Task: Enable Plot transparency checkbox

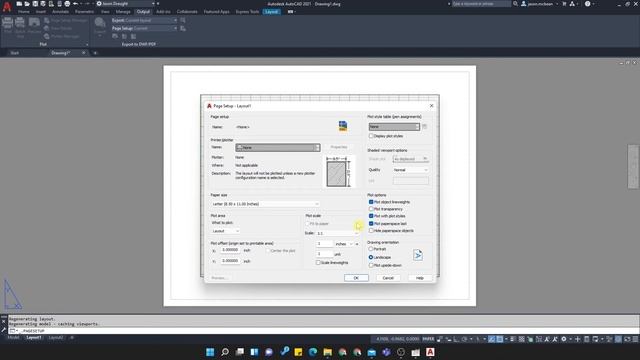Action: coord(371,209)
